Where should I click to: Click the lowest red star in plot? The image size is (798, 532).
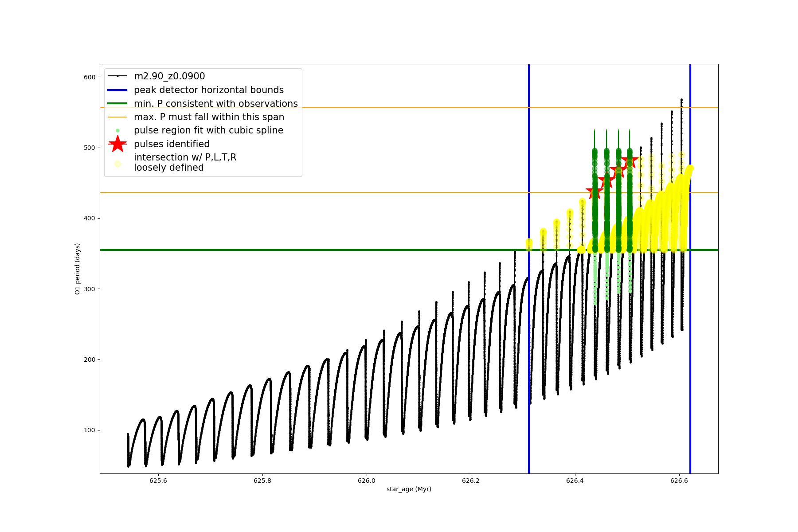pyautogui.click(x=595, y=192)
